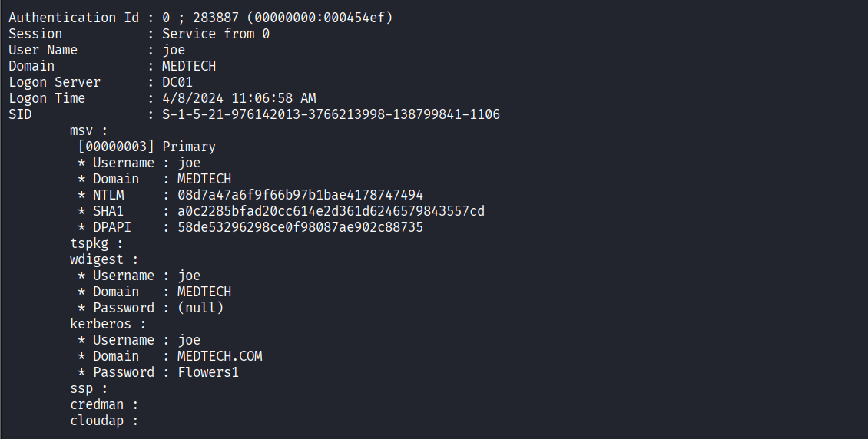Click the SHA1 hash value
Viewport: 868px width, 439px height.
(x=330, y=211)
